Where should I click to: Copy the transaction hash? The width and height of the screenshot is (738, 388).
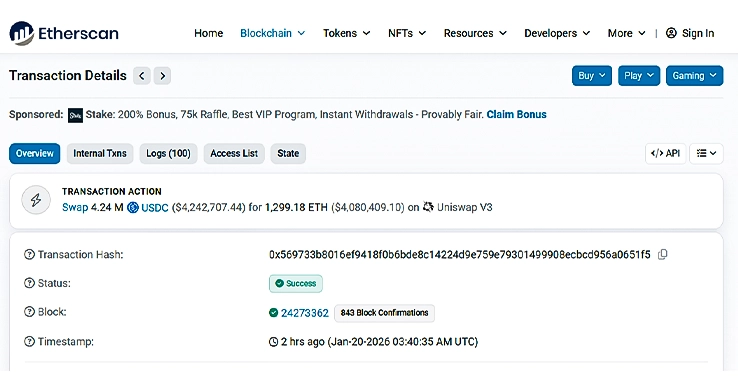(x=663, y=254)
